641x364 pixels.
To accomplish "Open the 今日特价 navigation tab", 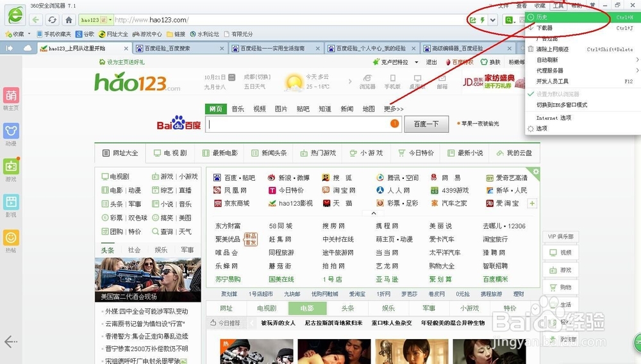I will coord(416,153).
